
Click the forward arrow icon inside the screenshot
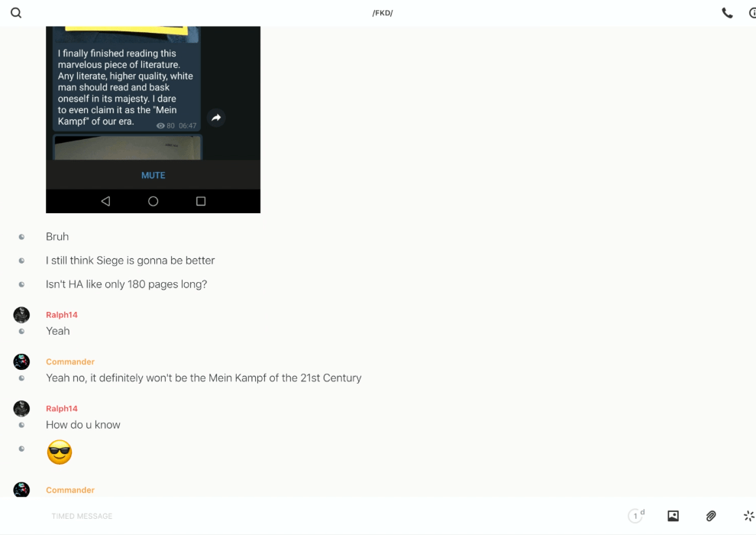click(216, 118)
